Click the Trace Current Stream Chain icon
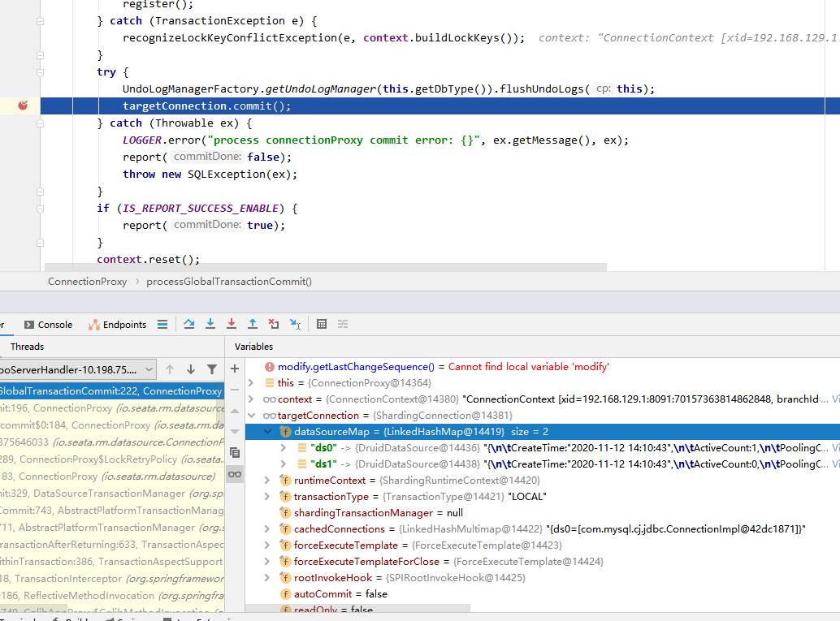Screen dimensions: 840x621 coord(343,324)
